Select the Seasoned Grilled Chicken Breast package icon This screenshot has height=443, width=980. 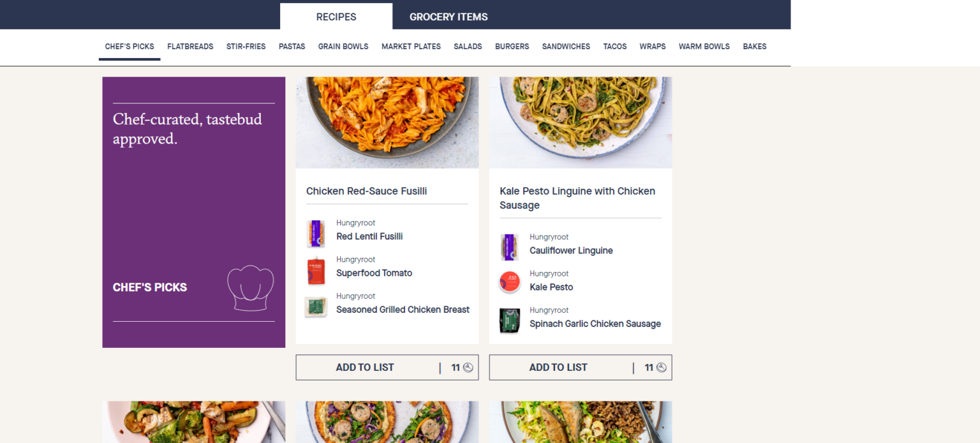pos(316,307)
